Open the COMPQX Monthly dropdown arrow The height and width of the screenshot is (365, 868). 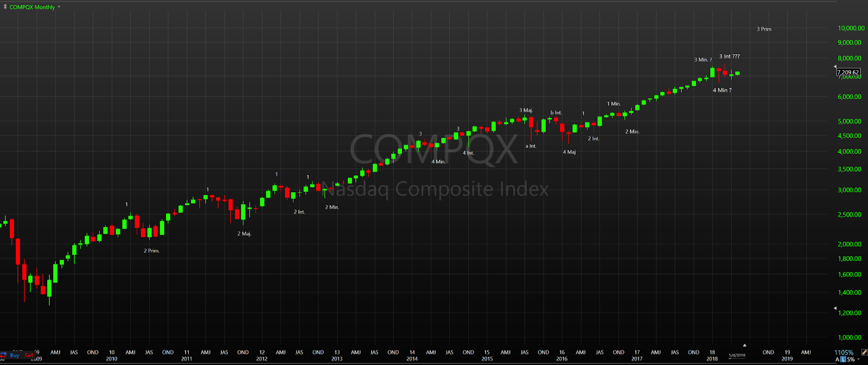[x=59, y=7]
